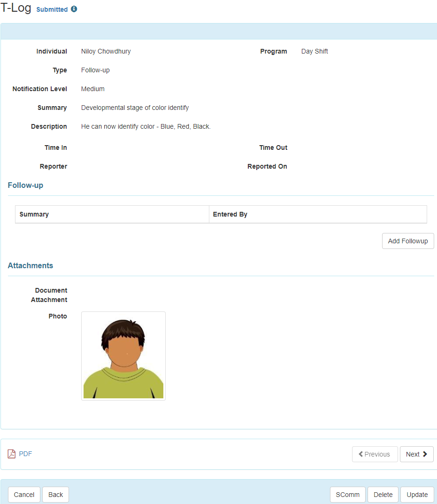The height and width of the screenshot is (504, 437).
Task: Click the Photo label
Action: [58, 316]
